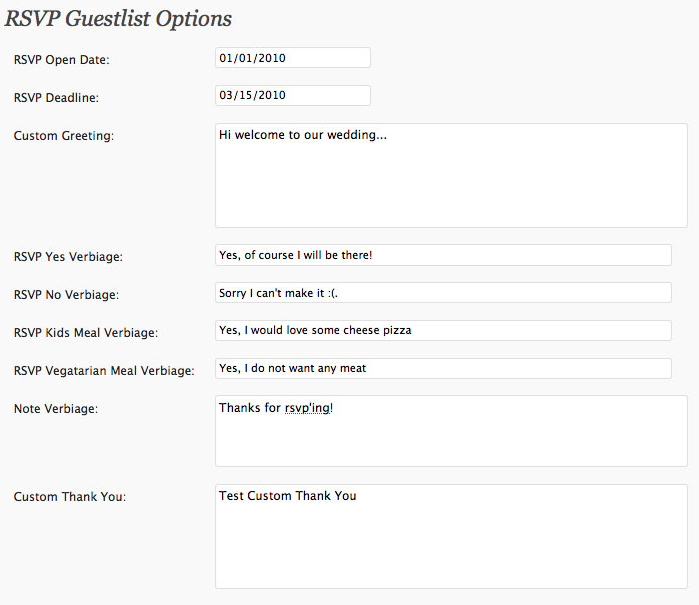Viewport: 699px width, 605px height.
Task: Activate the Note Verbiage textarea
Action: 450,431
